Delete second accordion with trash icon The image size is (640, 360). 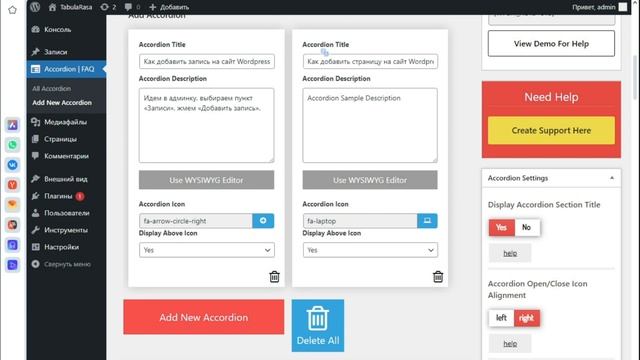point(438,277)
